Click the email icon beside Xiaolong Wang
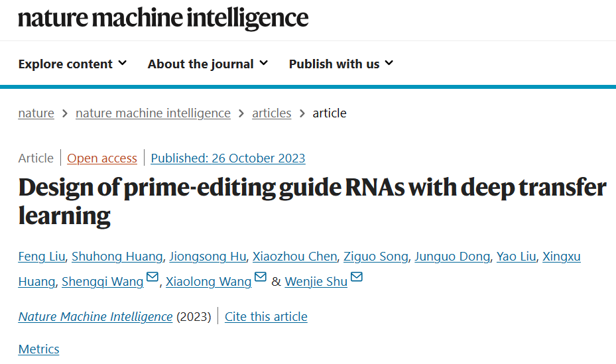616x364 pixels. tap(260, 277)
